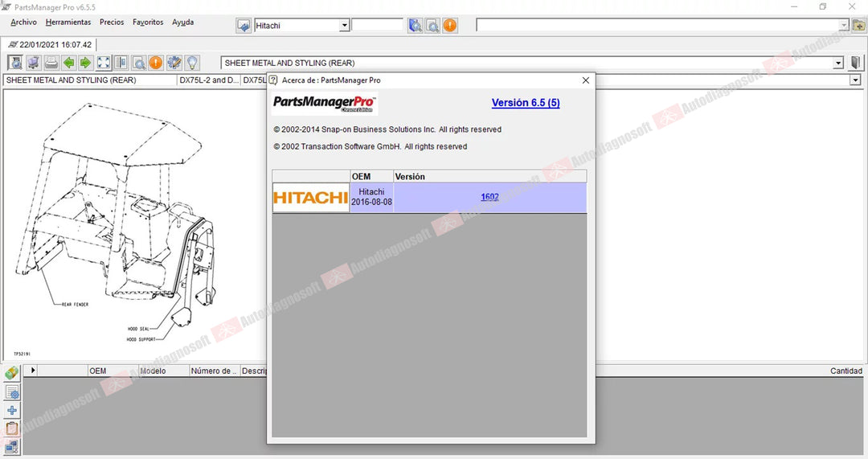Go back with the green left arrow
The width and height of the screenshot is (868, 459).
click(x=68, y=63)
